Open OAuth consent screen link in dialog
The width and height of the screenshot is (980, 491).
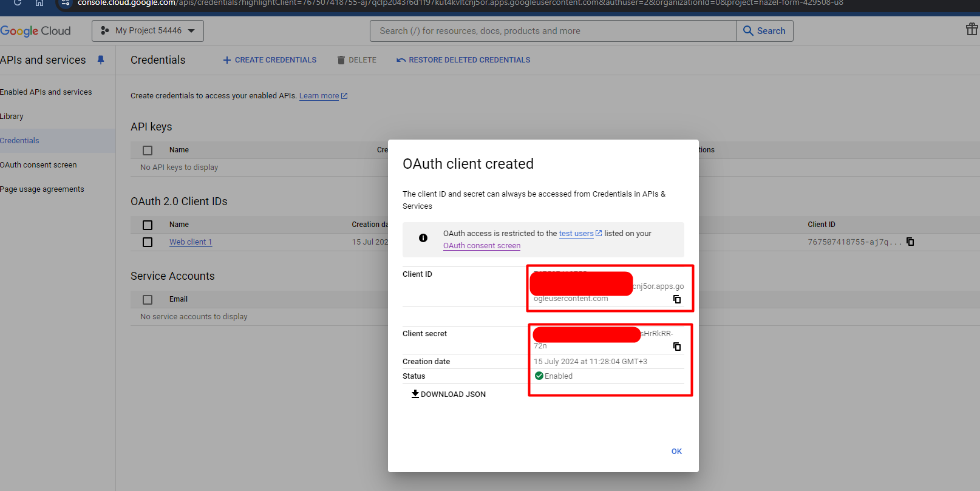481,246
